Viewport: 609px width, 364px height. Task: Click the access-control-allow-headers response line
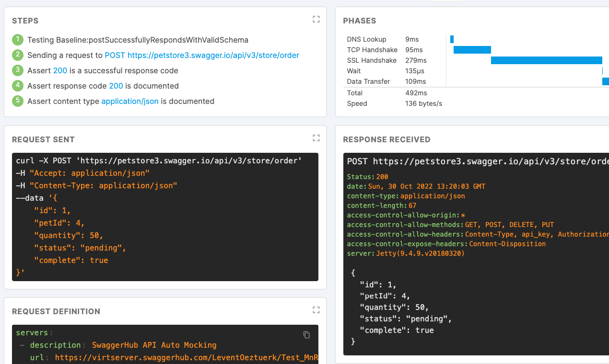pyautogui.click(x=478, y=234)
